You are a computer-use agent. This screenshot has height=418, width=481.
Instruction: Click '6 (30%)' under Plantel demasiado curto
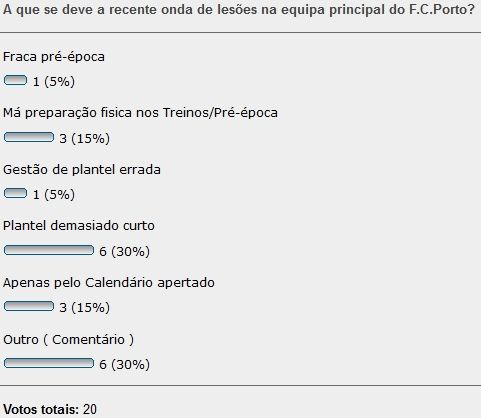[124, 251]
